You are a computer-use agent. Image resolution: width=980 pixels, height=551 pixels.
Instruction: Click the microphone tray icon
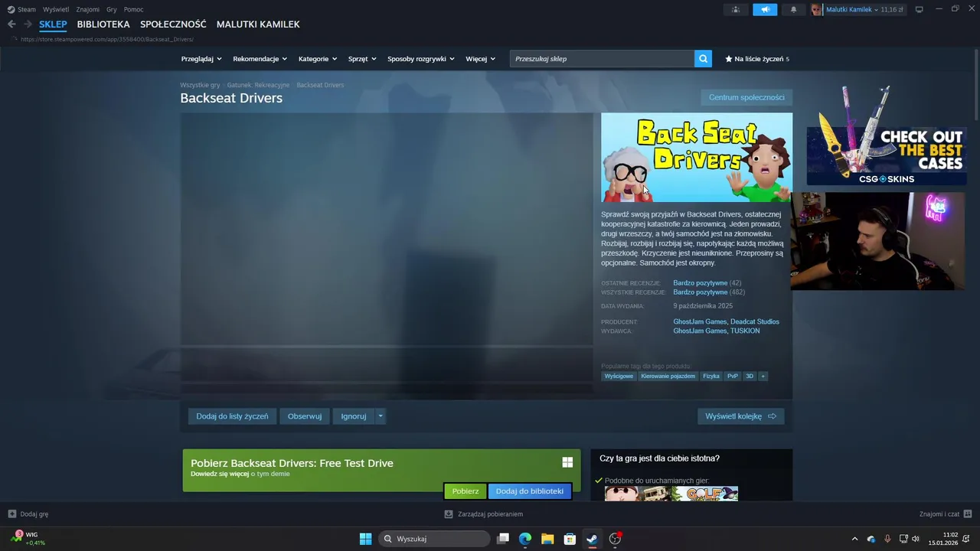tap(887, 539)
